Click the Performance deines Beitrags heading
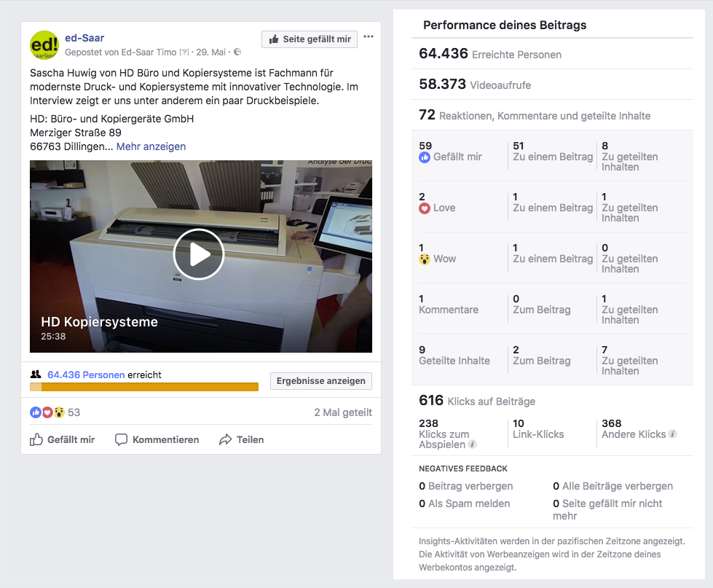Screen dimensions: 713x588 505,25
